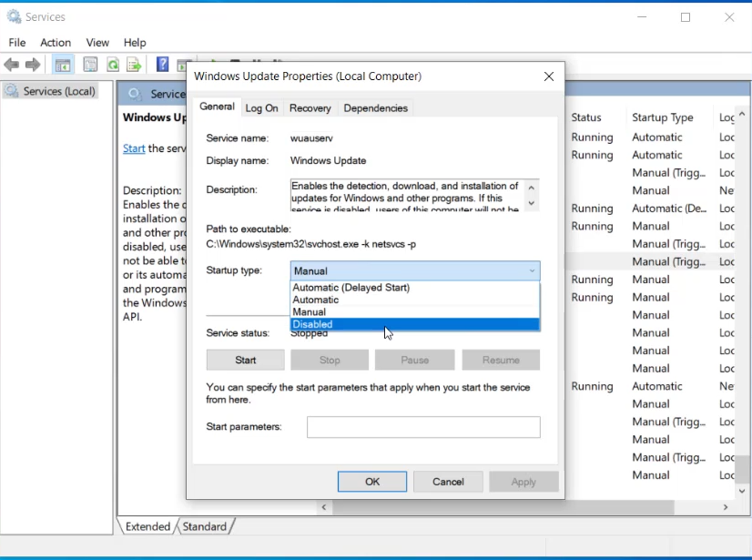This screenshot has height=560, width=752.
Task: Maximize the Services window
Action: pos(686,17)
